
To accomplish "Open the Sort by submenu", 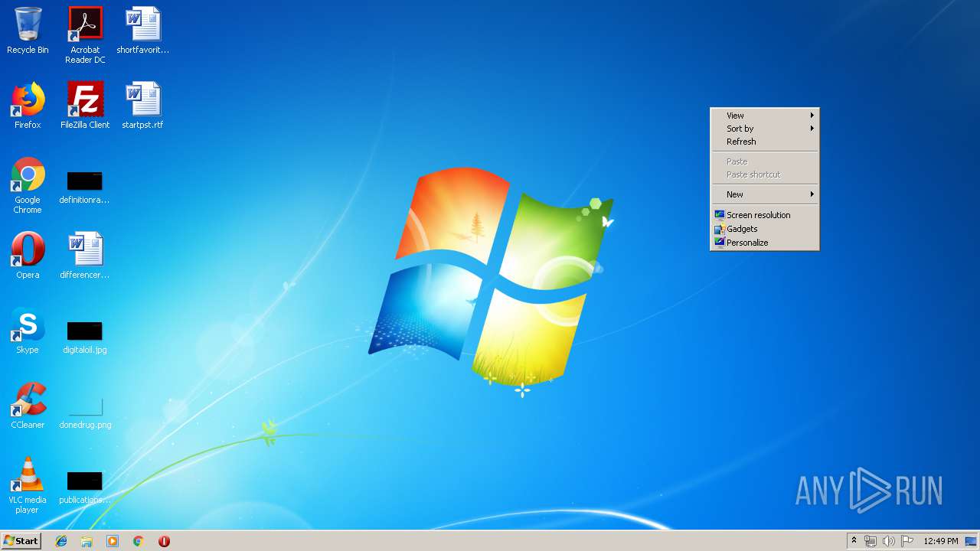I will coord(765,129).
